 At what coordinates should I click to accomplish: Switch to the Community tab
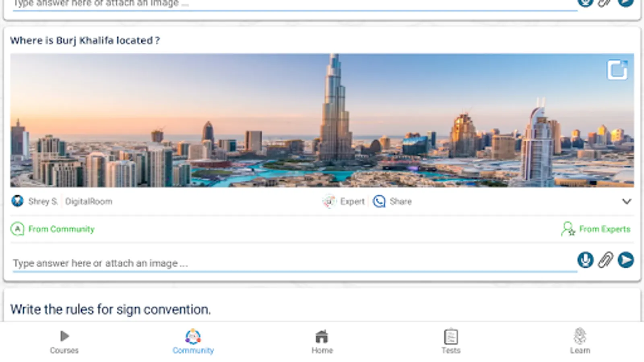tap(193, 342)
